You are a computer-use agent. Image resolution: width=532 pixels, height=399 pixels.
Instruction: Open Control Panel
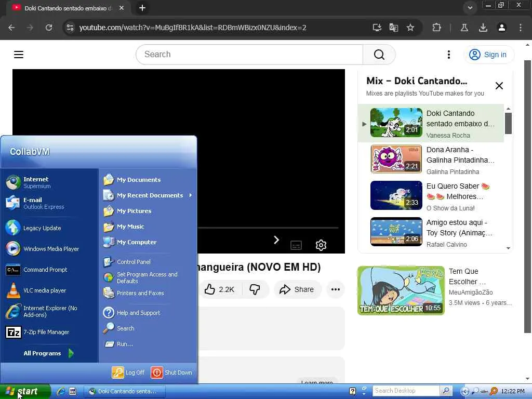point(148,262)
